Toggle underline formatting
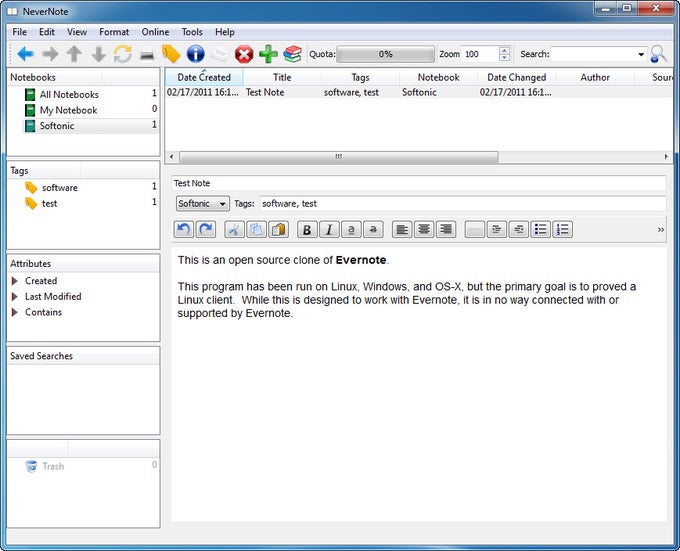The width and height of the screenshot is (680, 551). click(x=351, y=229)
